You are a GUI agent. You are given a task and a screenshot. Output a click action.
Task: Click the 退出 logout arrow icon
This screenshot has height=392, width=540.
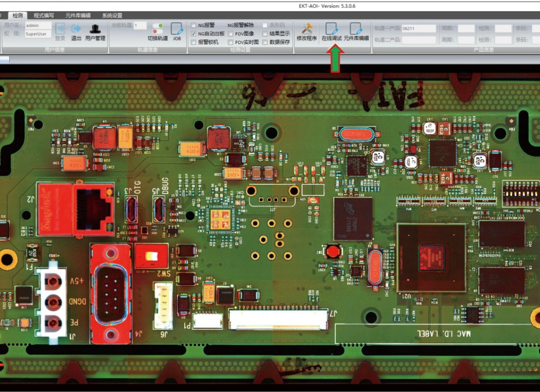pyautogui.click(x=76, y=29)
